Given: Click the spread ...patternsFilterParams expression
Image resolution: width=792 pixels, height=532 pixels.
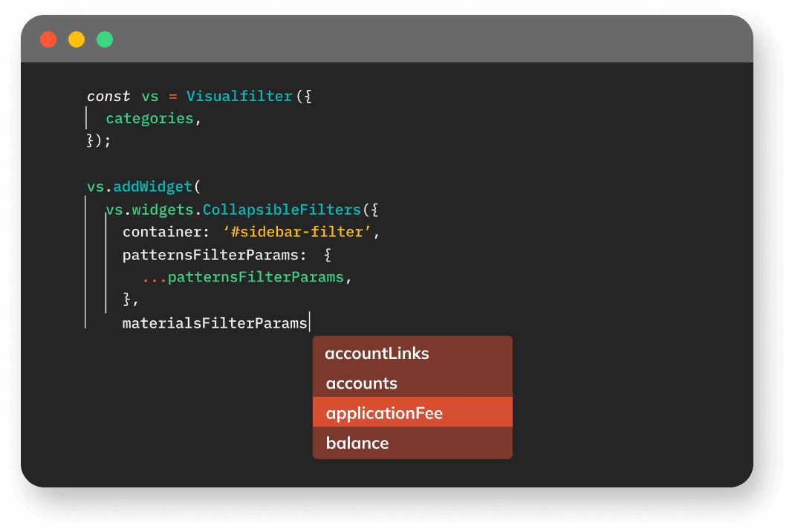Looking at the screenshot, I should tap(244, 277).
